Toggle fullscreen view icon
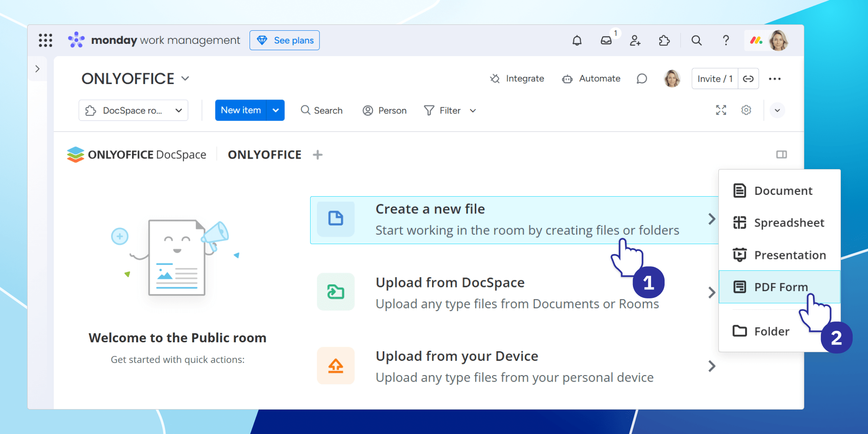868x434 pixels. (721, 110)
